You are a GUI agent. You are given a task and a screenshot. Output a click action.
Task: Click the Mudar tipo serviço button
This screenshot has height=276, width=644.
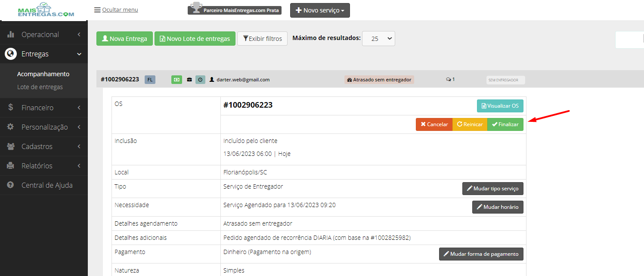(x=493, y=189)
